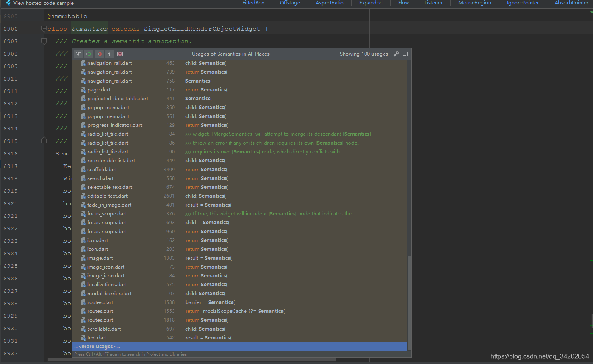Open the Listener link

coord(433,3)
